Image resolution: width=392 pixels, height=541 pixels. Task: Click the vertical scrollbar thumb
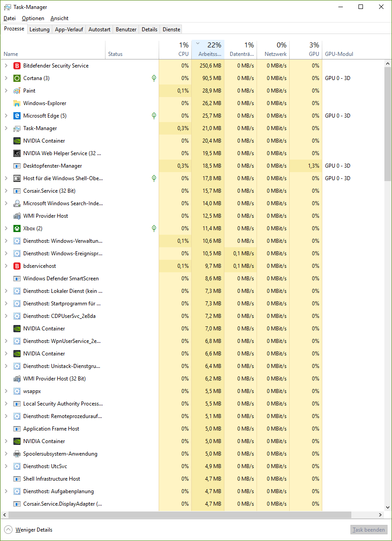click(x=388, y=125)
